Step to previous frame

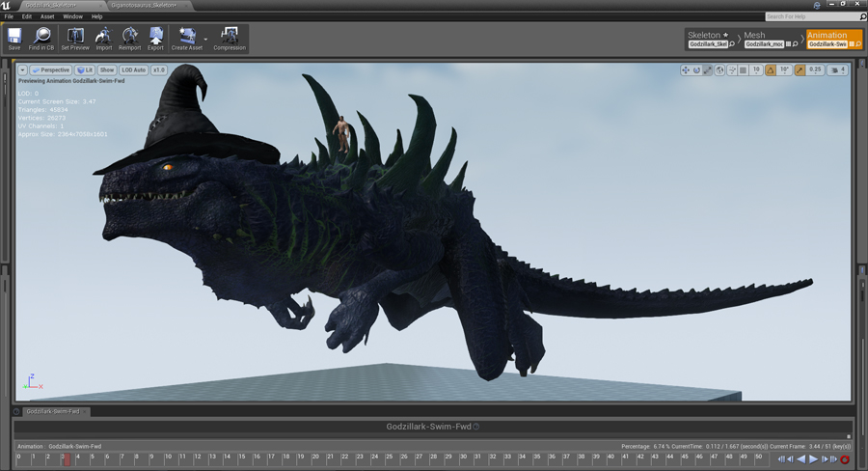pos(791,458)
